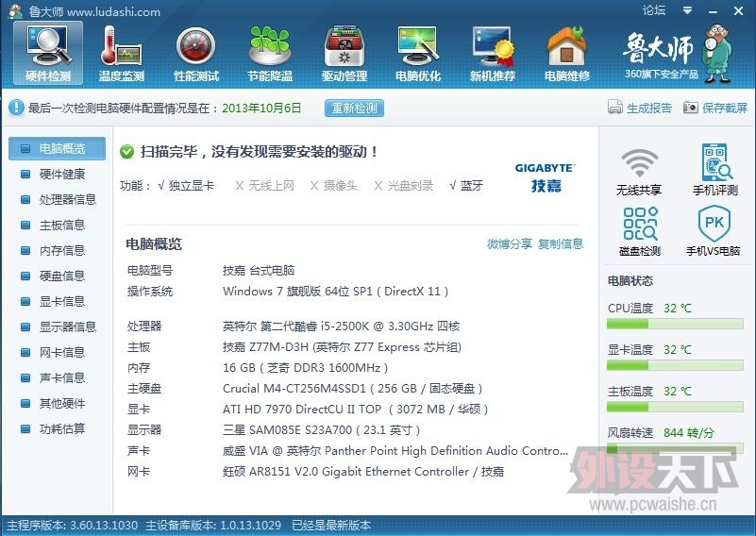Open the 电脑维修 computer repair section
This screenshot has width=756, height=536.
(x=567, y=54)
